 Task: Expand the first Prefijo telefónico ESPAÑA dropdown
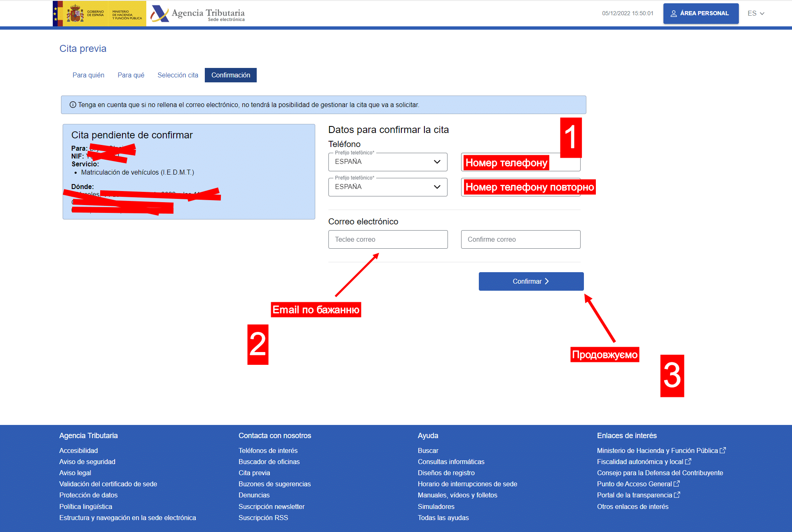click(387, 162)
